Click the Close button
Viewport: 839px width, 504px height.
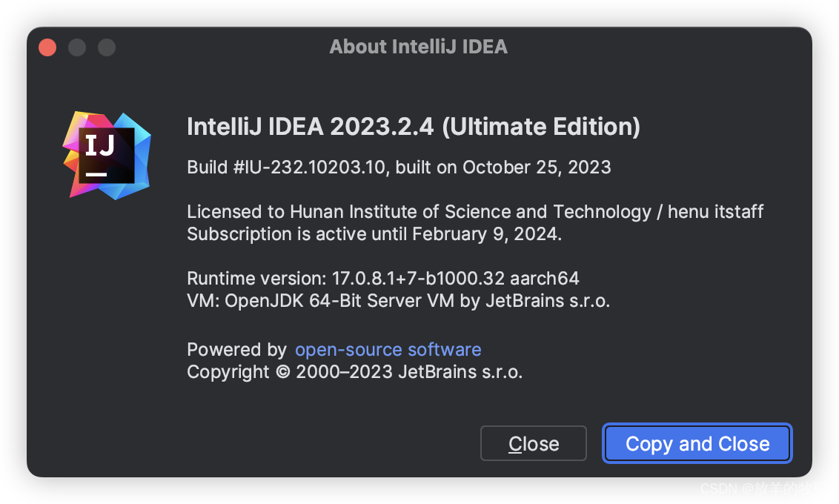(x=533, y=443)
